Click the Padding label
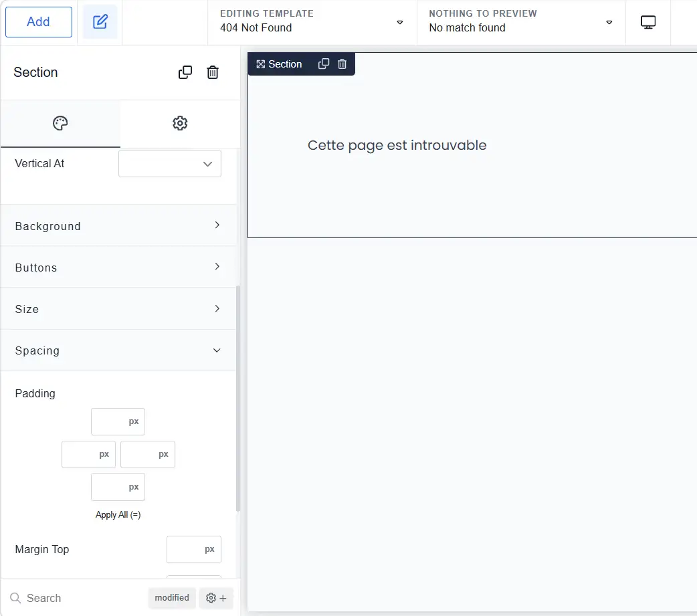 (x=35, y=393)
